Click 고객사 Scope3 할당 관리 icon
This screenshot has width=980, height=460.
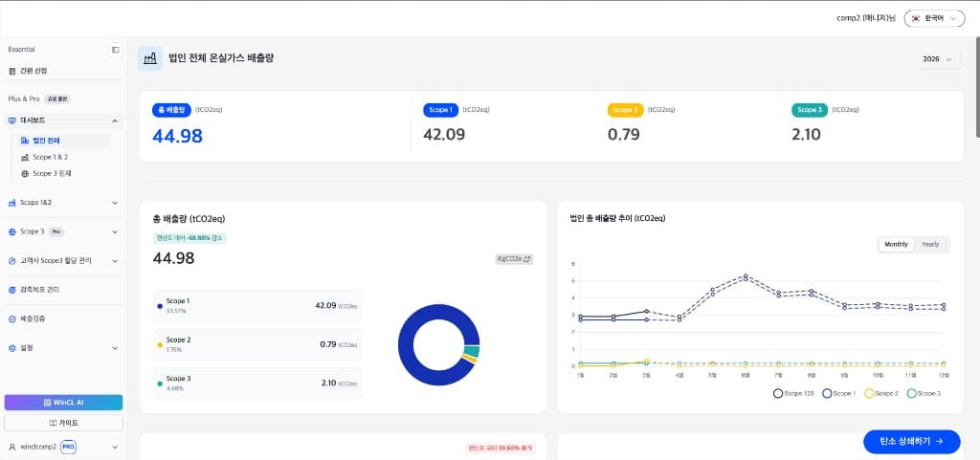pyautogui.click(x=12, y=261)
